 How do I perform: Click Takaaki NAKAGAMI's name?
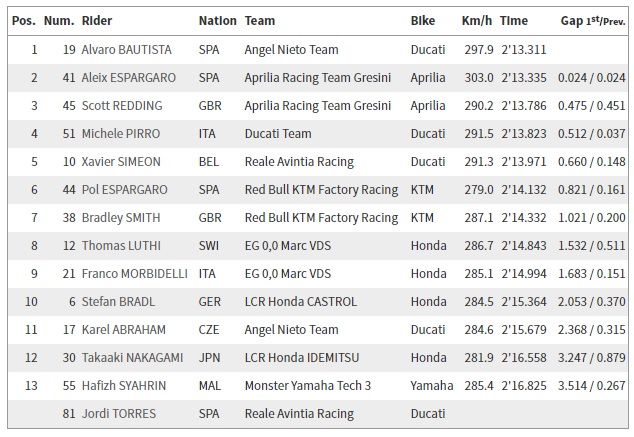point(132,358)
